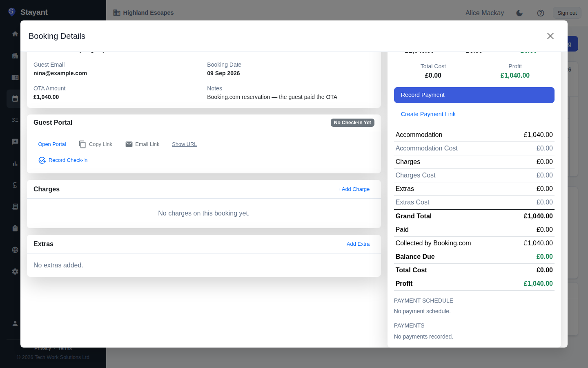The height and width of the screenshot is (368, 588).
Task: Open the help question mark icon
Action: [x=541, y=13]
